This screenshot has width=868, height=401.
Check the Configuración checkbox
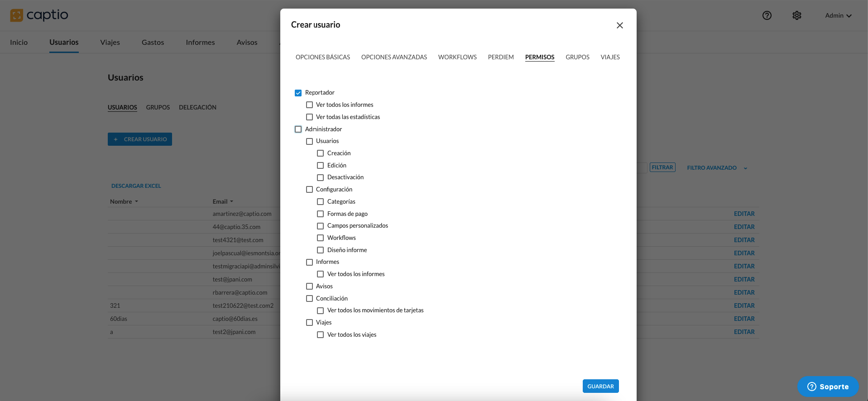click(x=309, y=190)
